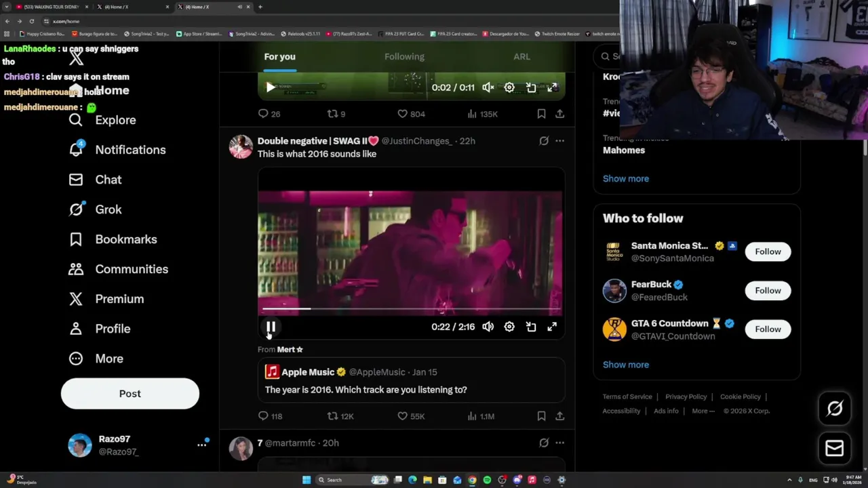Switch to the For you tab
Viewport: 868px width, 488px height.
pyautogui.click(x=279, y=57)
